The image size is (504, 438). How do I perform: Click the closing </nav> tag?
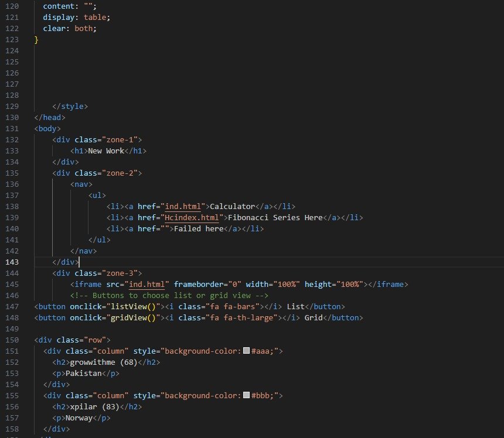(x=84, y=251)
